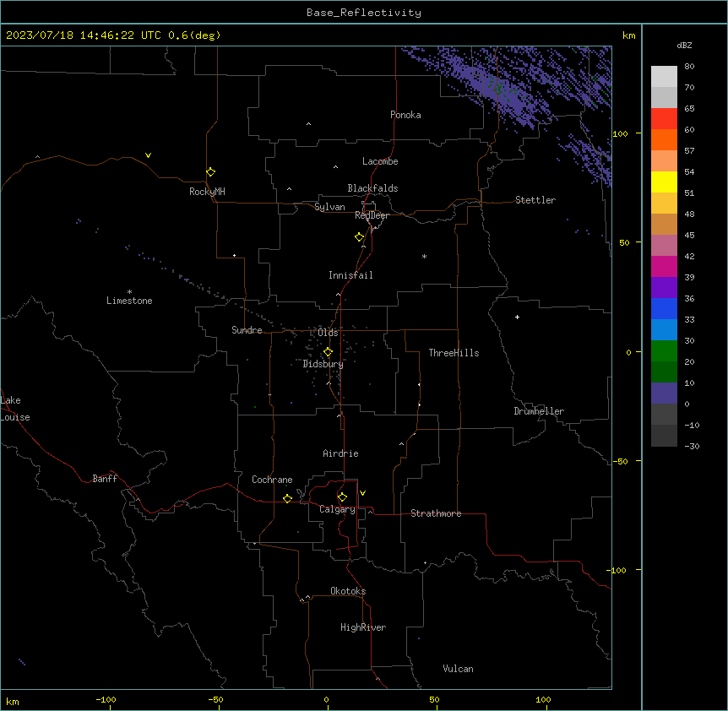The height and width of the screenshot is (711, 728).
Task: Click the Cochrane city label
Action: coord(272,480)
